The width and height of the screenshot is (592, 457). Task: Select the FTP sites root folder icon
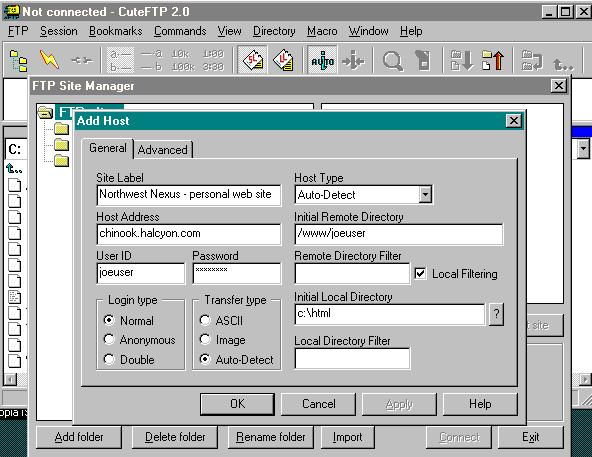point(45,112)
